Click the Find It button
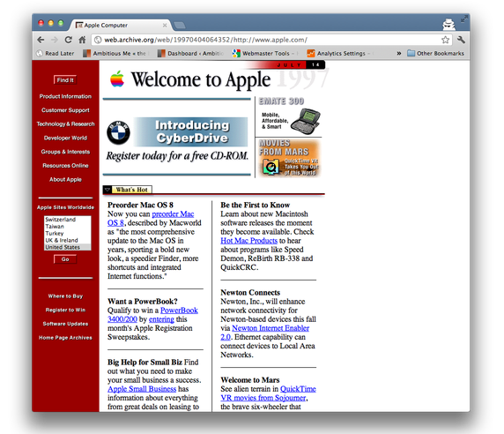The image size is (504, 434). (65, 80)
